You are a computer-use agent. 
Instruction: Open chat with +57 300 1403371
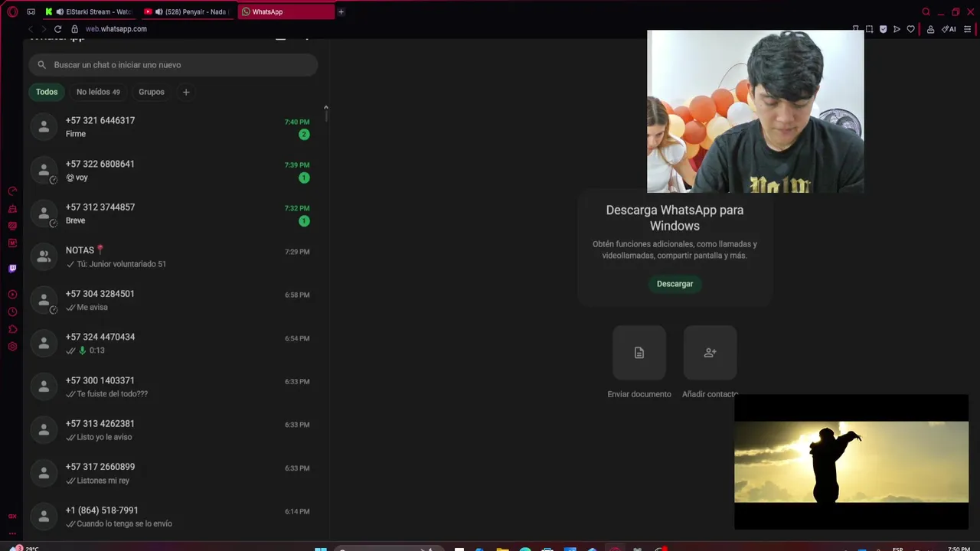pyautogui.click(x=173, y=386)
